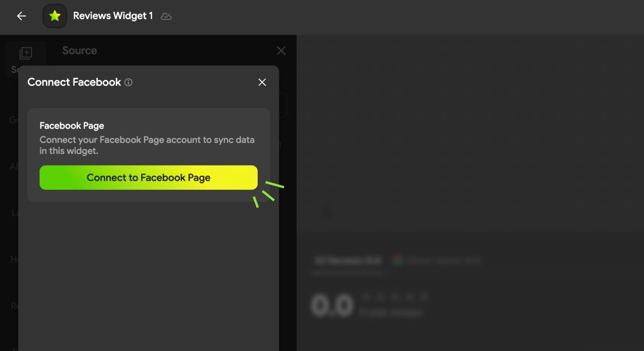This screenshot has width=644, height=351.
Task: Close the Source panel behind the dialog
Action: click(x=281, y=51)
